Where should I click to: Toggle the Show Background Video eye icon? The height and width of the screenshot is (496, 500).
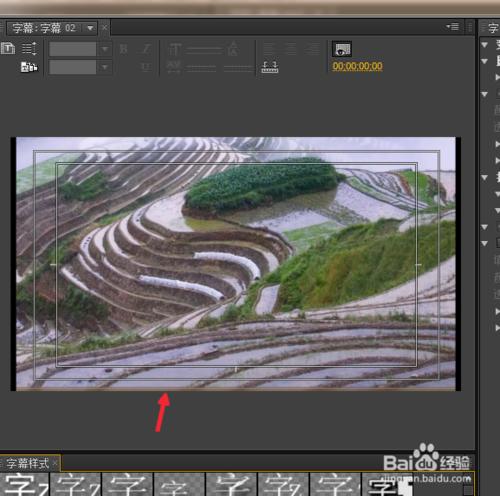pyautogui.click(x=342, y=49)
